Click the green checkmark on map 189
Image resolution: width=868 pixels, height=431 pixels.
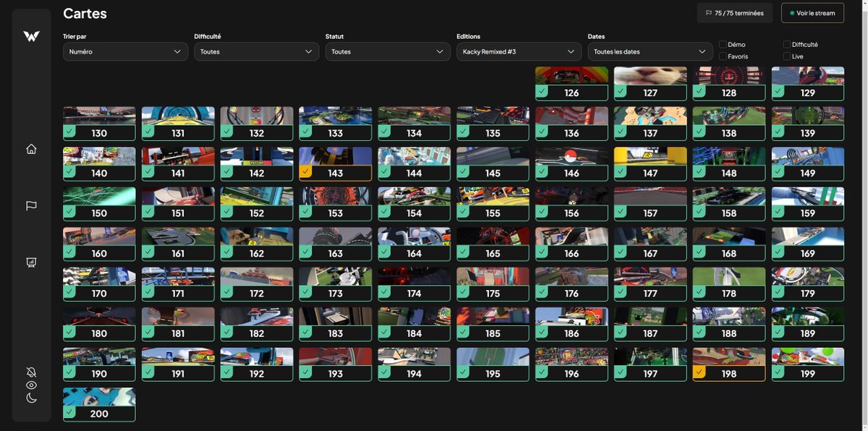[778, 333]
